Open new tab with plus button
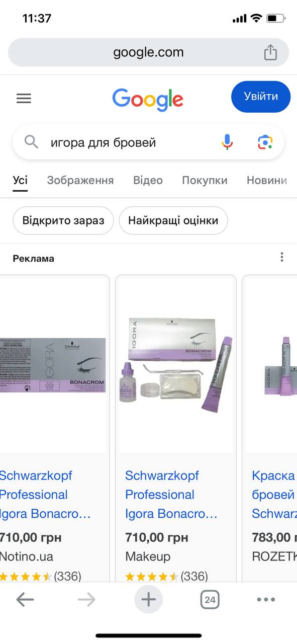The width and height of the screenshot is (297, 644). (148, 599)
